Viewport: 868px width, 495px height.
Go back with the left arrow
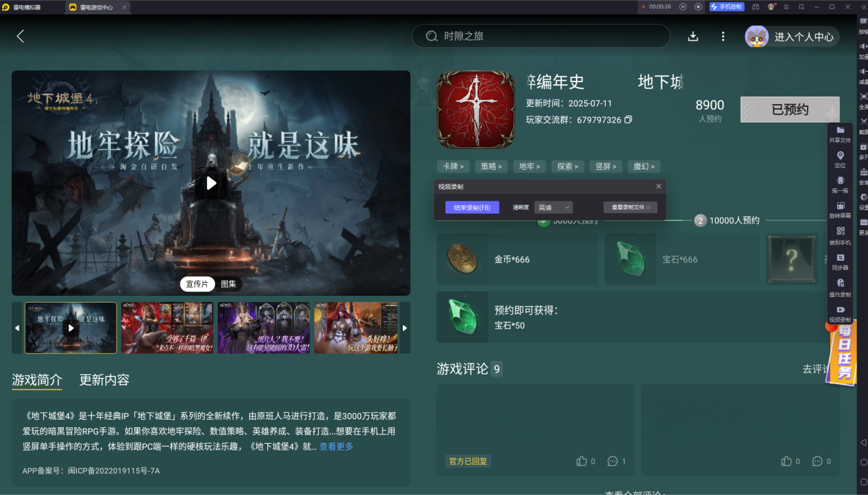coord(20,36)
